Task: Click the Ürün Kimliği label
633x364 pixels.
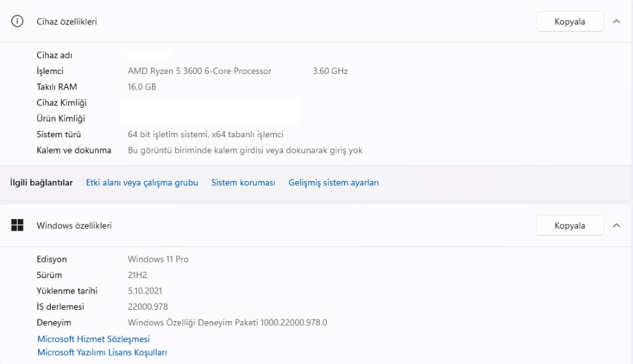Action: click(x=61, y=119)
